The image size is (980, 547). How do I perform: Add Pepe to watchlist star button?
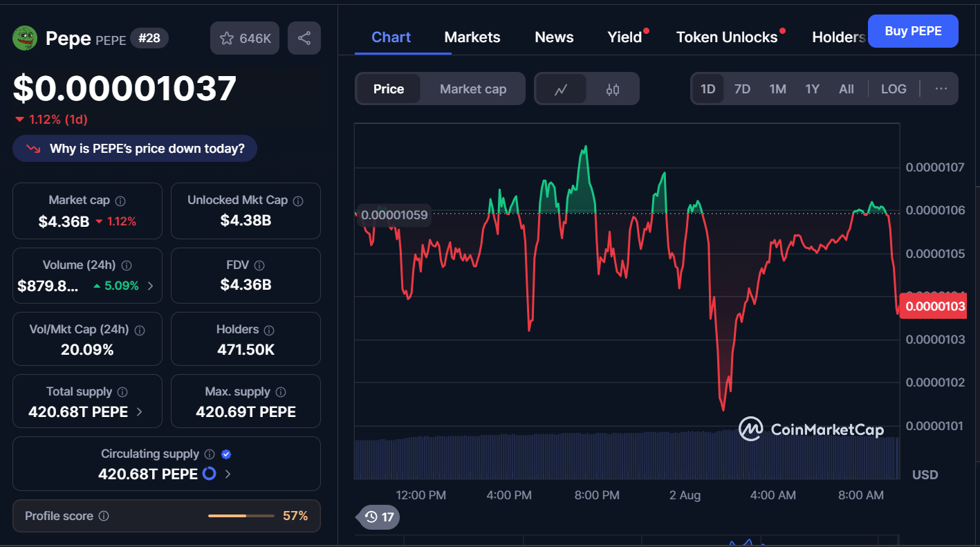tap(245, 38)
